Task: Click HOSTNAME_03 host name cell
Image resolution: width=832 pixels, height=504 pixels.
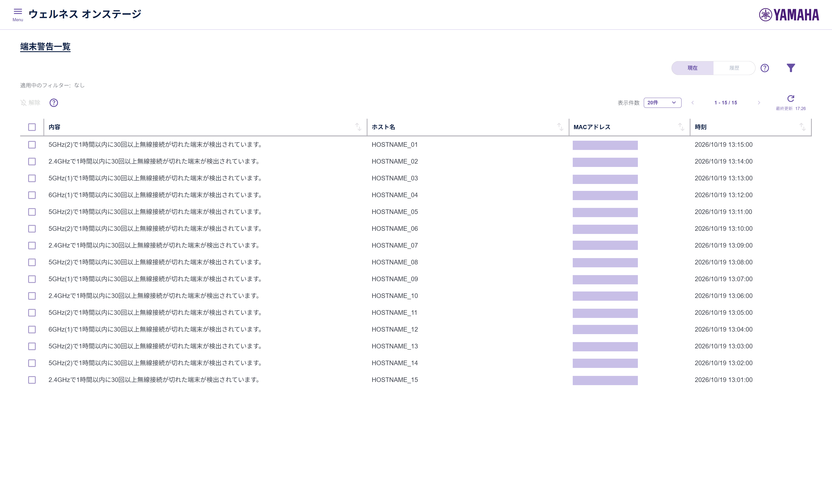Action: click(x=395, y=178)
